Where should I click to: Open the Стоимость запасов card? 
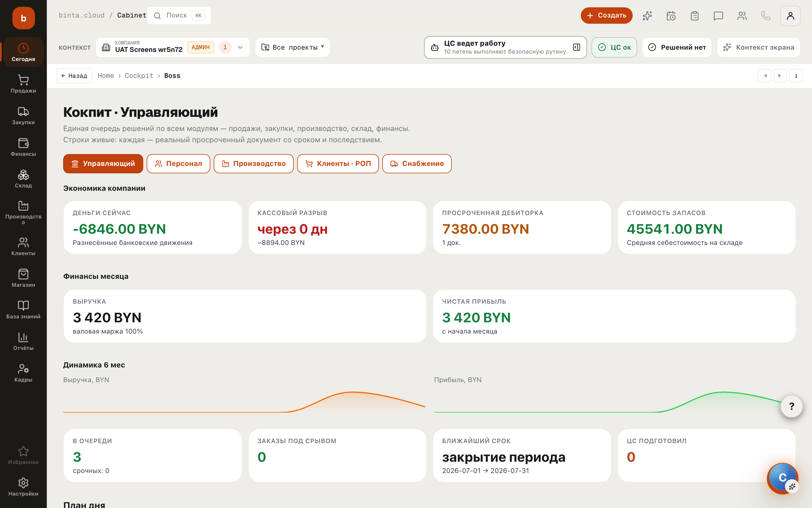point(707,227)
